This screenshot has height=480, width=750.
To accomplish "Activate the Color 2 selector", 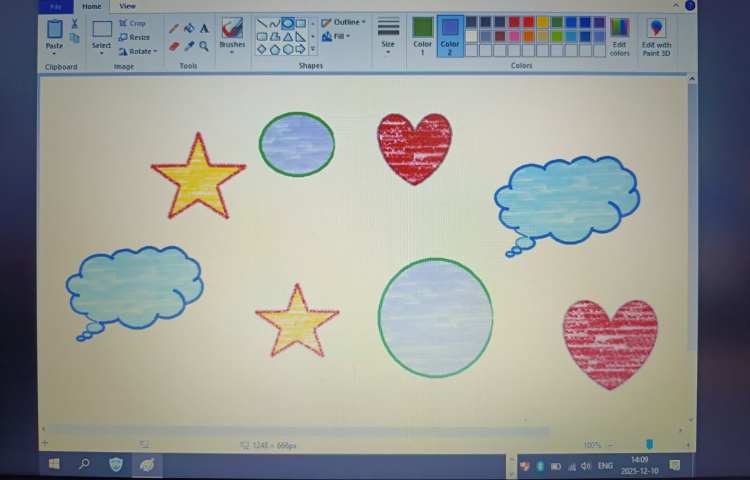I will (450, 33).
